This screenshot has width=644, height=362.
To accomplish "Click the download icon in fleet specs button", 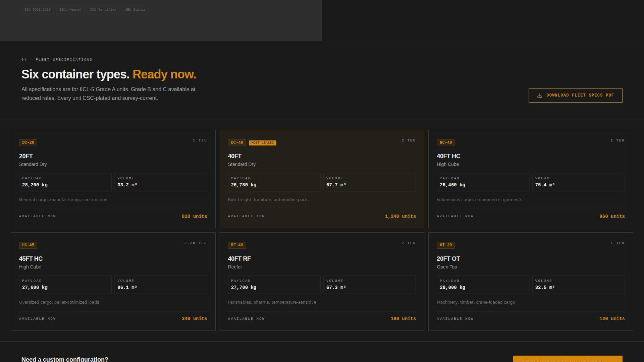I will [x=539, y=96].
